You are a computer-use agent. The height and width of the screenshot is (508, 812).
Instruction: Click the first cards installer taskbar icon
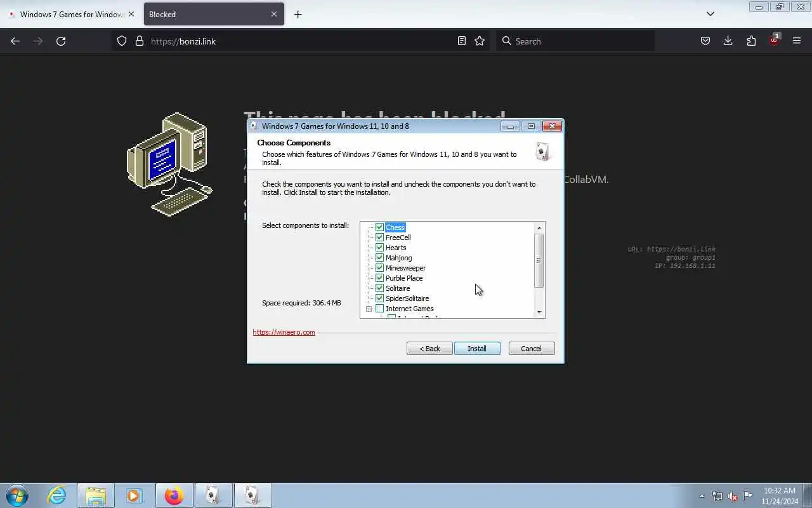[214, 495]
